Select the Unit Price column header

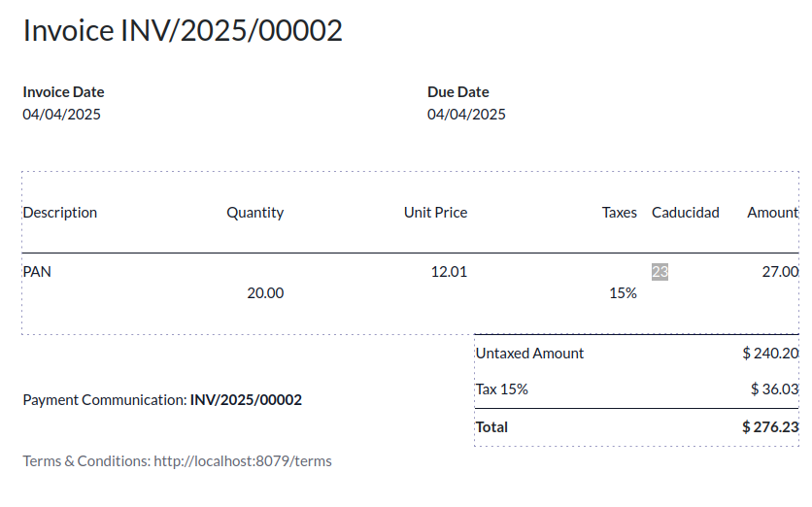tap(435, 213)
